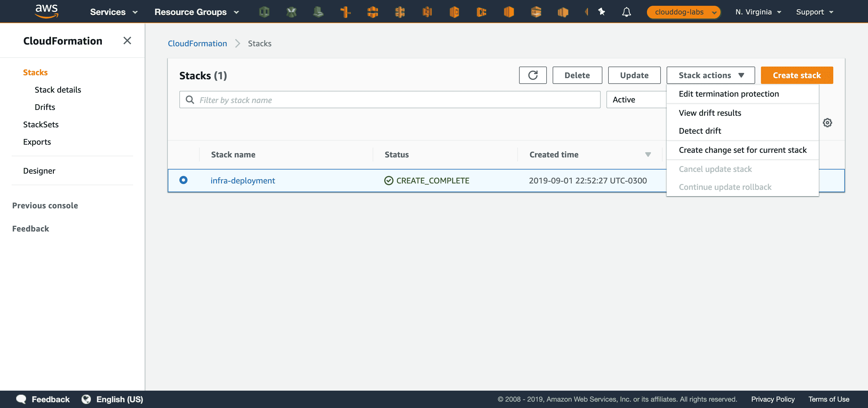The image size is (868, 408).
Task: Click the refresh stacks button
Action: pyautogui.click(x=532, y=75)
